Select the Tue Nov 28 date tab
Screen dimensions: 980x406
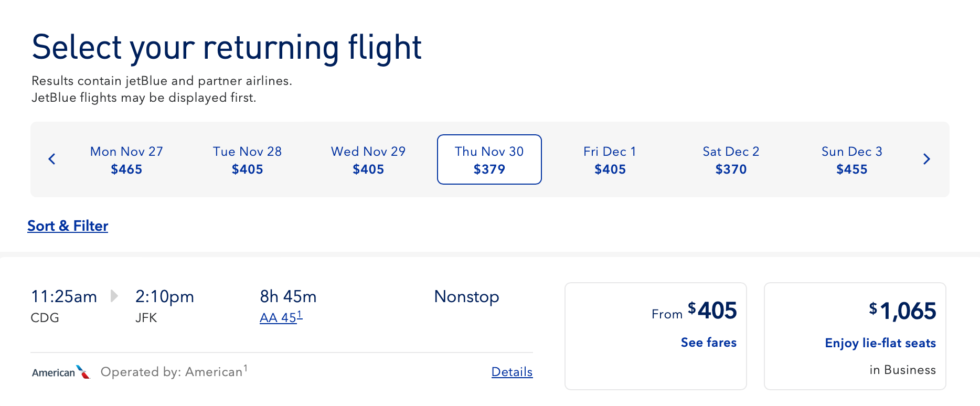(x=247, y=159)
